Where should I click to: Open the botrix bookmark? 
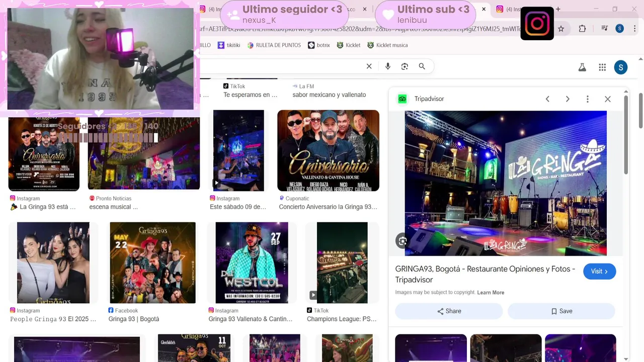tap(318, 45)
